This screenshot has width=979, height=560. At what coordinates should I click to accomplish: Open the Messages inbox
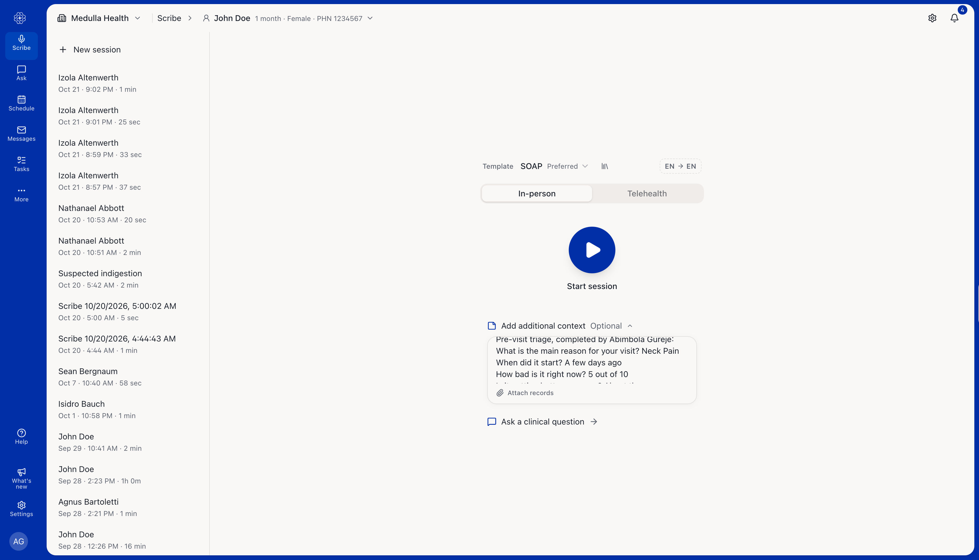pos(22,134)
